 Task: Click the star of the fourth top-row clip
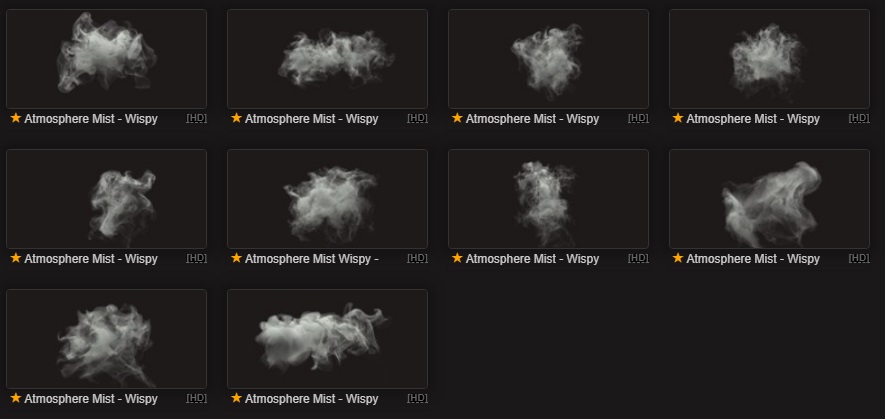pos(678,118)
